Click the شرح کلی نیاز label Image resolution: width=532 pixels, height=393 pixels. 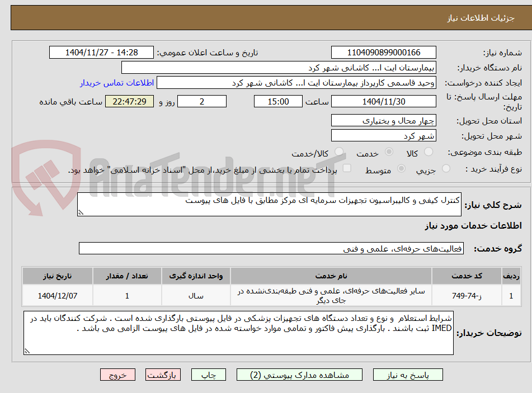click(x=493, y=205)
